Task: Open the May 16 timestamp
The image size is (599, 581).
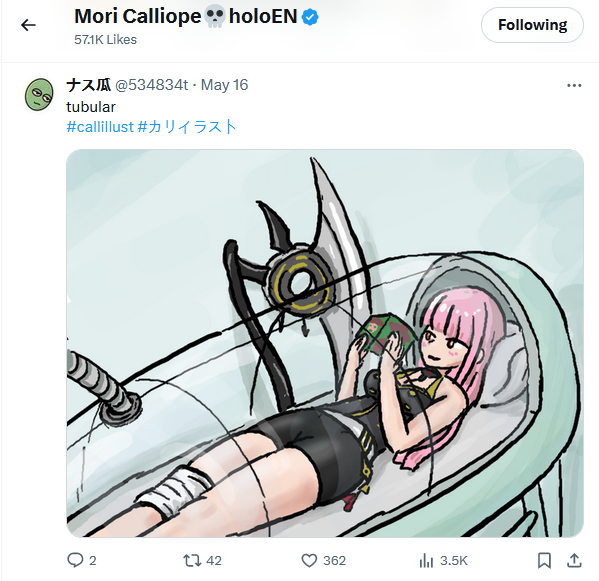Action: tap(224, 85)
